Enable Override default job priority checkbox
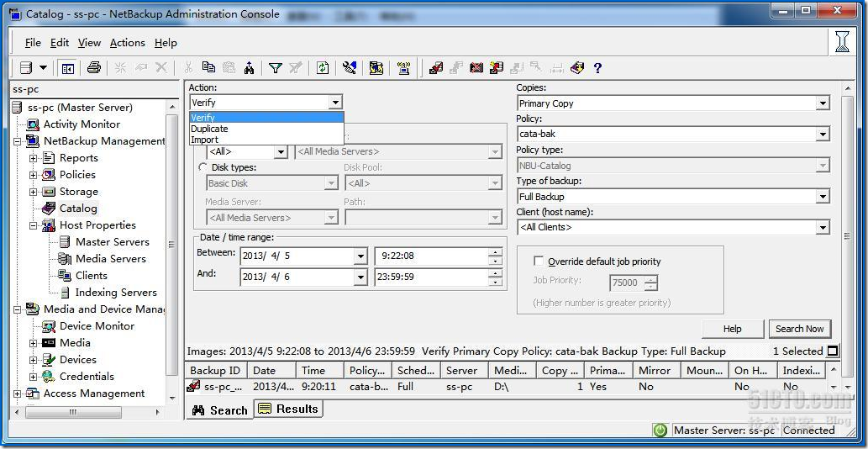Viewport: 868px width, 449px height. (538, 261)
